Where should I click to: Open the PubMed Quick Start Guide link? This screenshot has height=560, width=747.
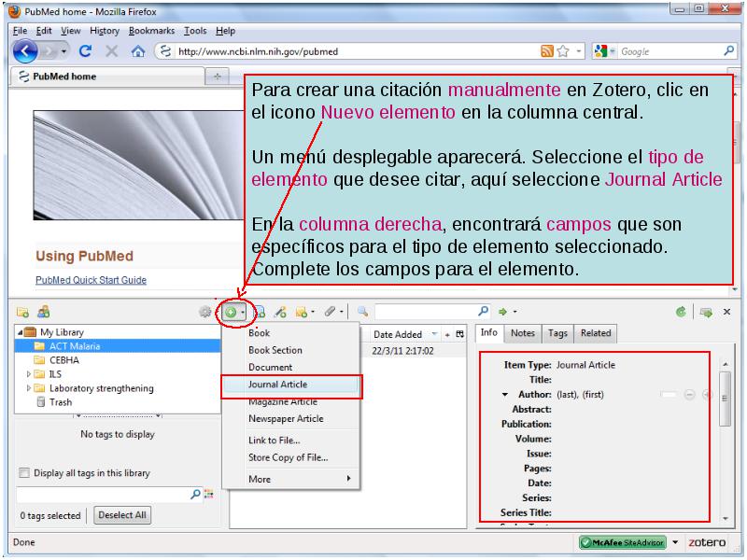click(91, 280)
